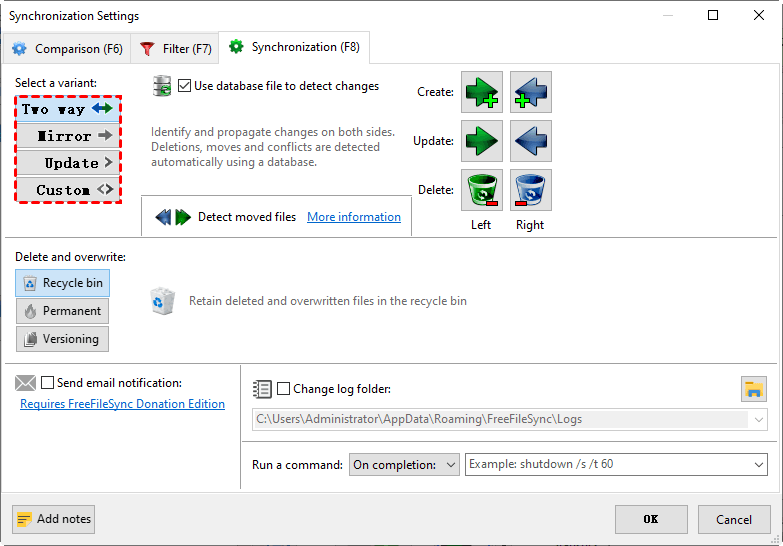Click the Create right blue arrow icon

pos(530,92)
